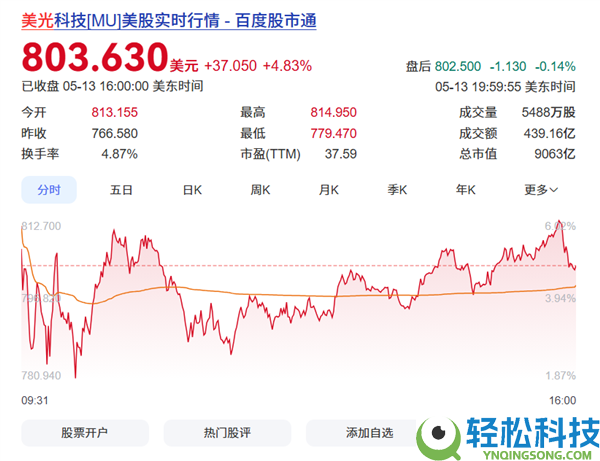
Task: Click the 16:00 end time label
Action: tap(562, 401)
